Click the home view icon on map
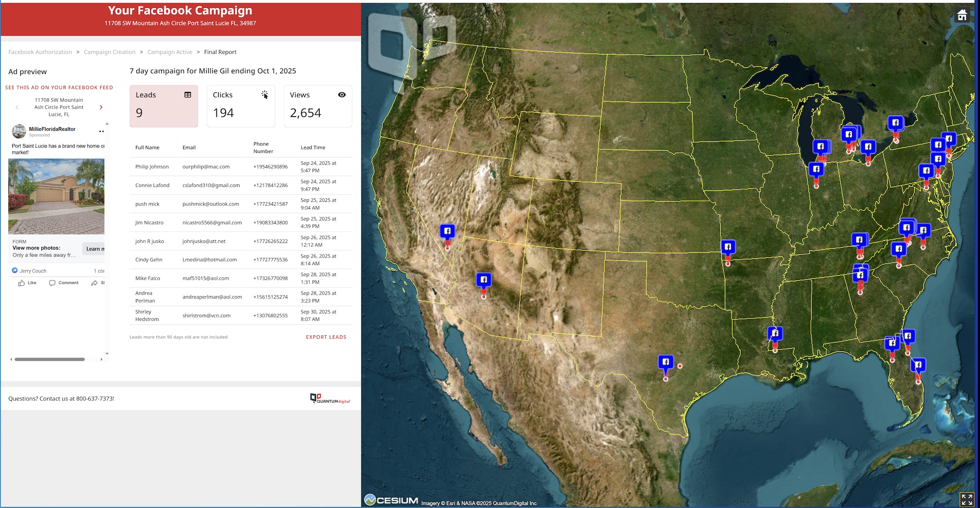980x508 pixels. (x=962, y=15)
